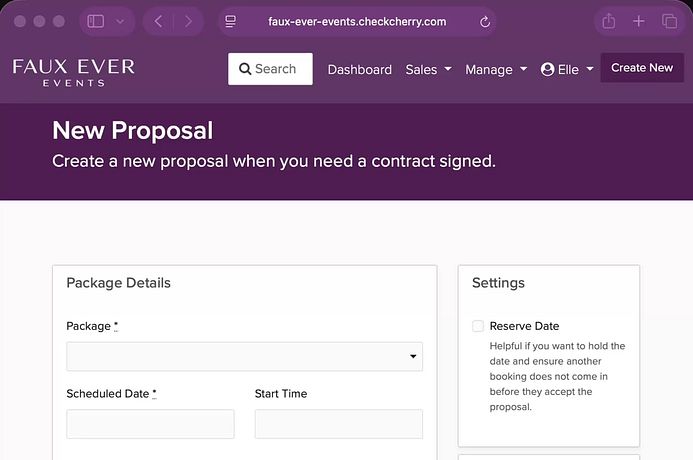
Task: Open the Package dropdown
Action: click(x=244, y=356)
